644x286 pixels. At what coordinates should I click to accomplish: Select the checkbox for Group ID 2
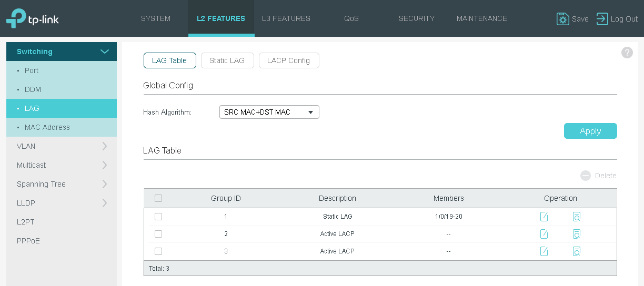click(x=158, y=234)
